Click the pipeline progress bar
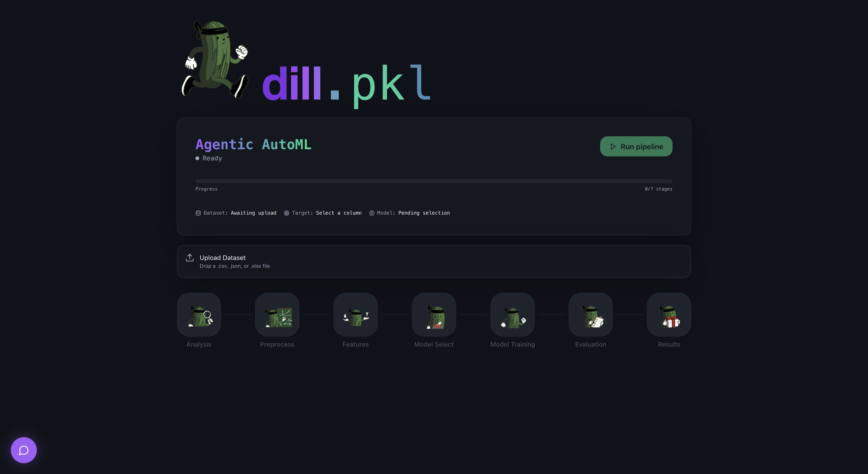Viewport: 868px width, 474px height. click(x=434, y=181)
